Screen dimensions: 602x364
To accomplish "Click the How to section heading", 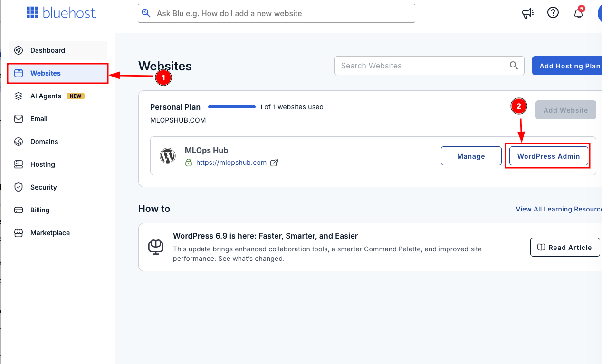I will [x=154, y=209].
